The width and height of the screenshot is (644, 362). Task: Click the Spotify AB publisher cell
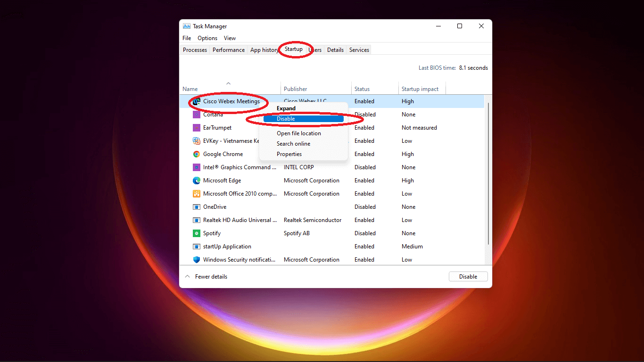(297, 233)
